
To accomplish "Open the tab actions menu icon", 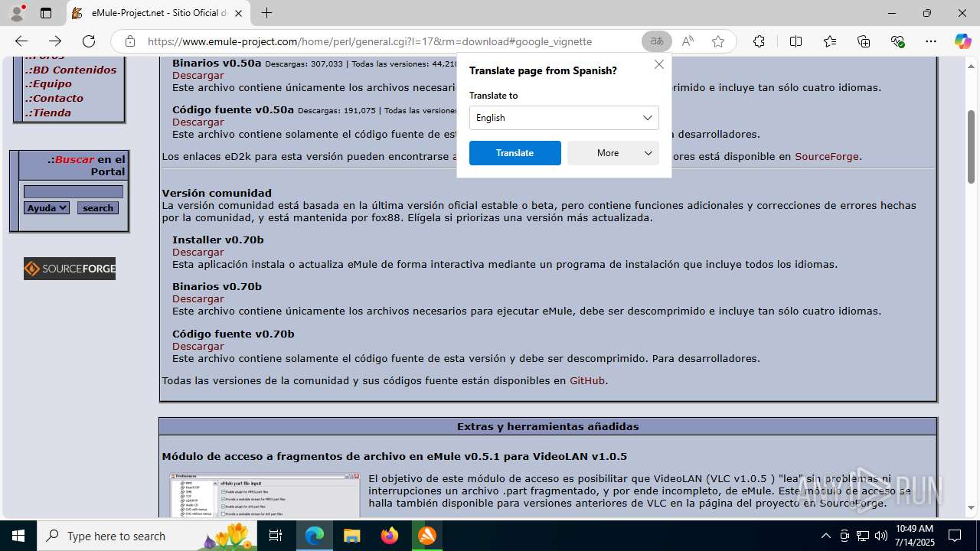I will click(46, 13).
